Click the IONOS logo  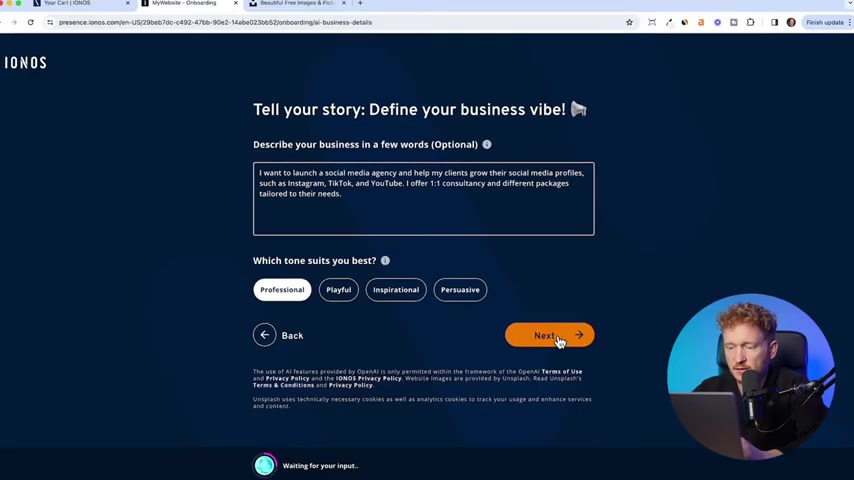pos(26,63)
